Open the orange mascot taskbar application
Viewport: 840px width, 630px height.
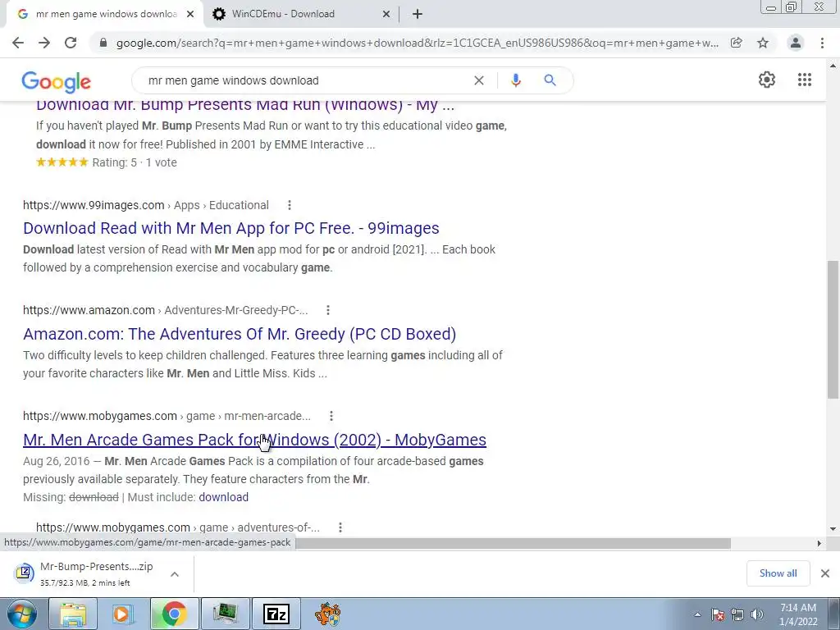tap(327, 614)
